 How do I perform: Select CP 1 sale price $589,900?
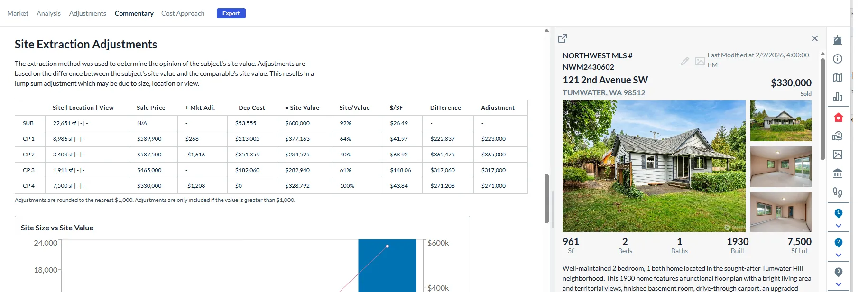pos(149,139)
